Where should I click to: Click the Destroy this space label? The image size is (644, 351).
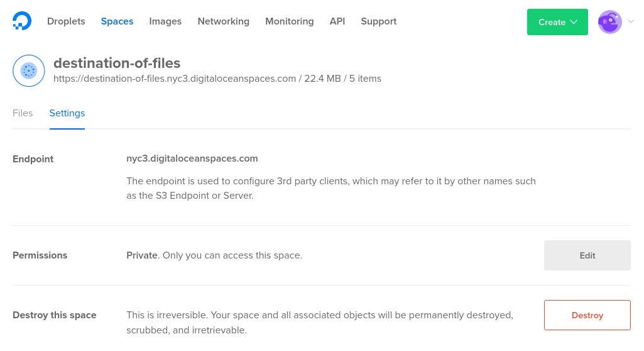coord(55,315)
